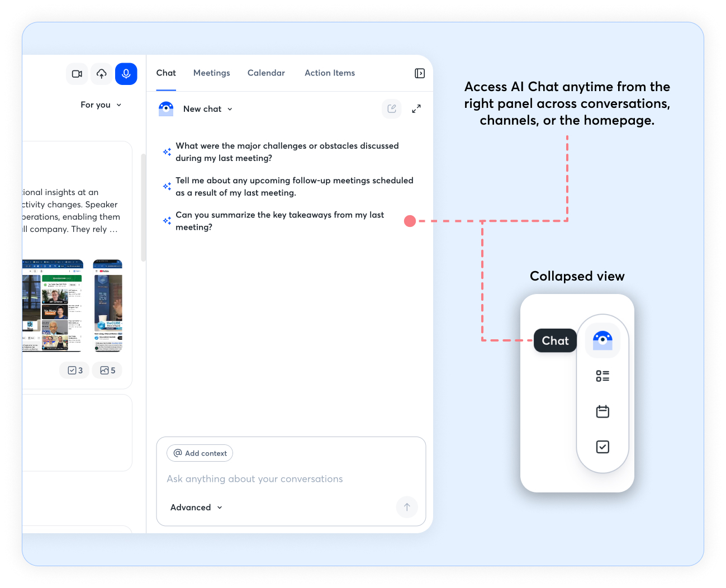Switch to the Calendar tab
Screen dimensions: 726x588
coord(266,73)
